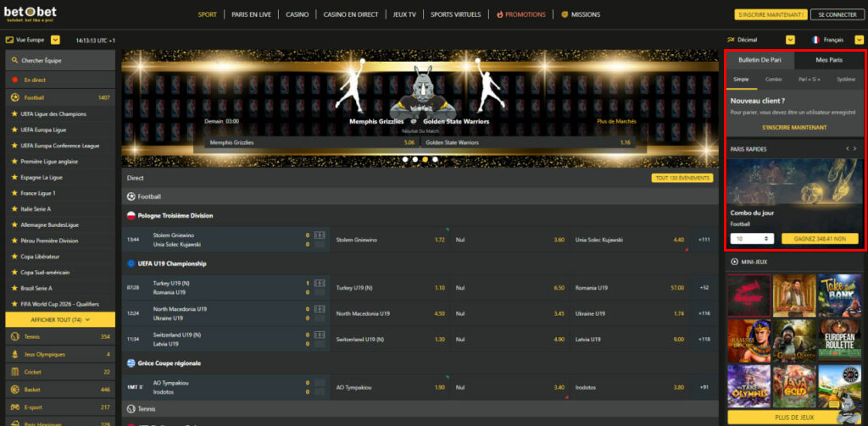The width and height of the screenshot is (868, 426).
Task: Click the Missions coin icon
Action: [x=565, y=15]
